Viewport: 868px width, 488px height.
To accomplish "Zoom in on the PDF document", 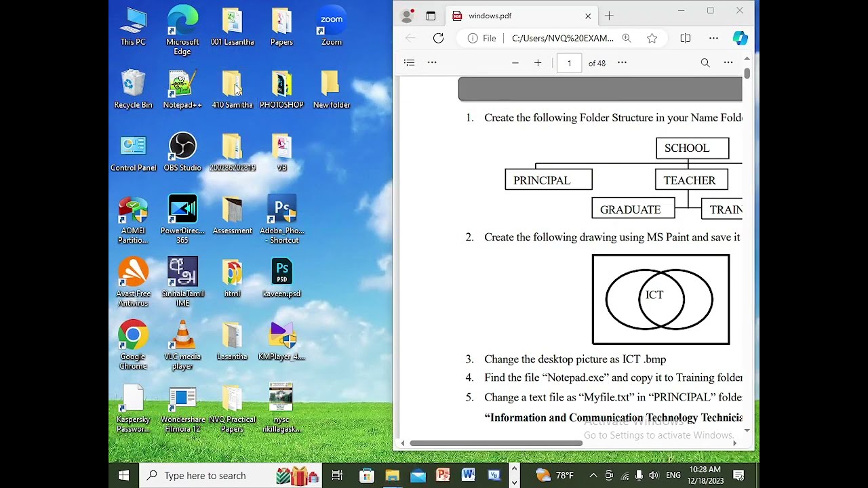I will [538, 63].
